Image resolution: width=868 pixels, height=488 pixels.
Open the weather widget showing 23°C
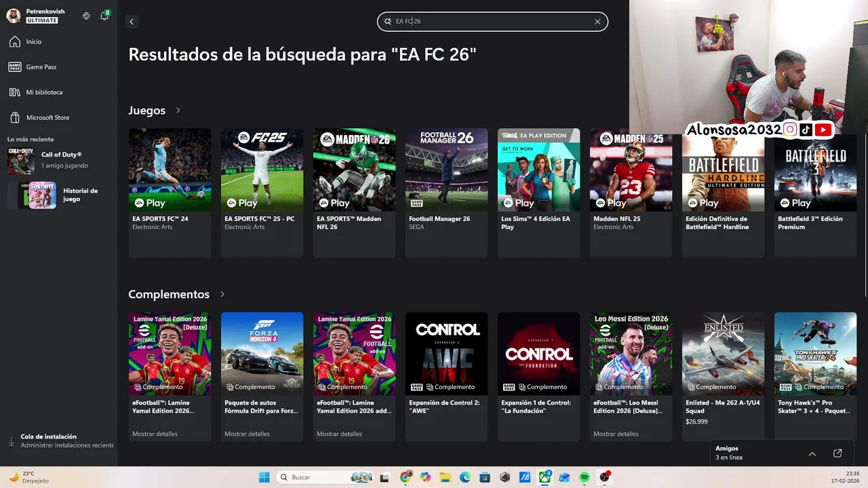pos(28,477)
